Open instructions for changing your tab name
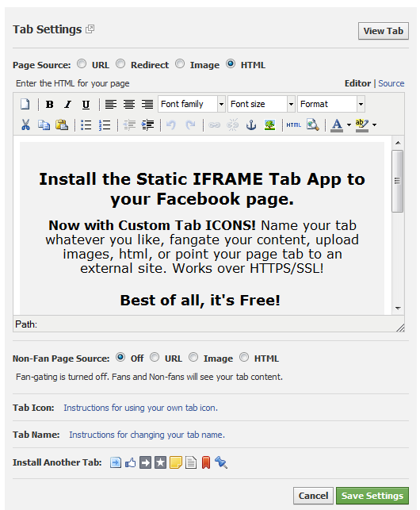 pyautogui.click(x=147, y=435)
